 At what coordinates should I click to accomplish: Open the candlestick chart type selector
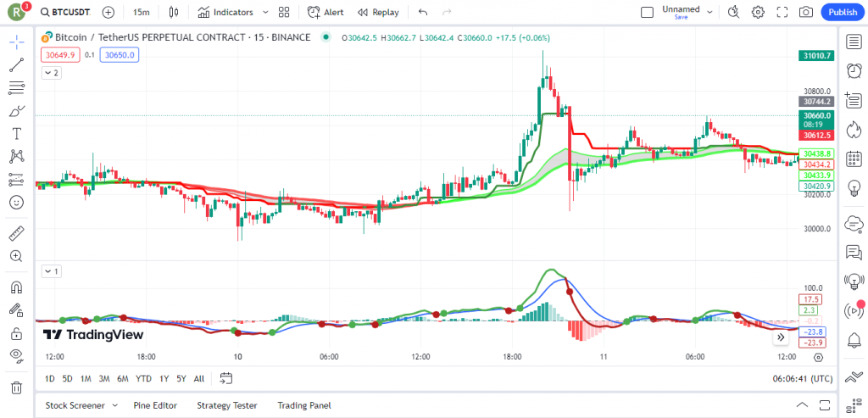pyautogui.click(x=174, y=12)
